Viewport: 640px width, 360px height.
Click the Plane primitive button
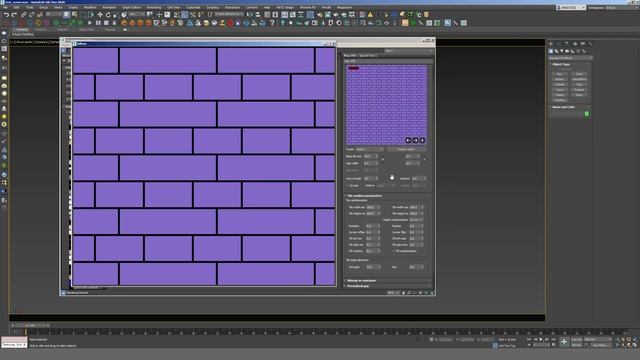[x=579, y=95]
